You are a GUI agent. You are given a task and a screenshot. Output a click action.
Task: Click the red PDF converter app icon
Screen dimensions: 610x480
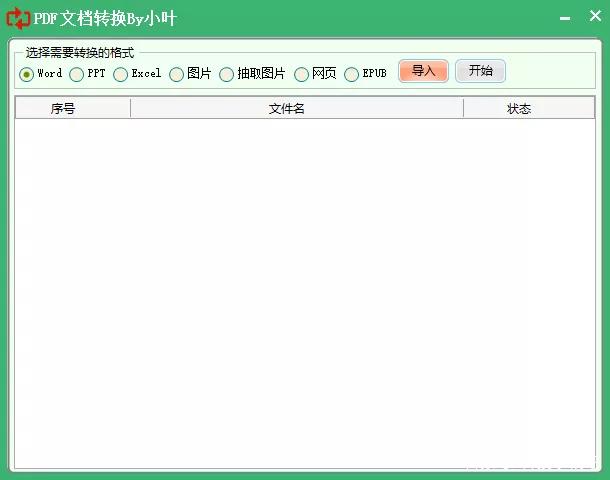click(x=18, y=18)
